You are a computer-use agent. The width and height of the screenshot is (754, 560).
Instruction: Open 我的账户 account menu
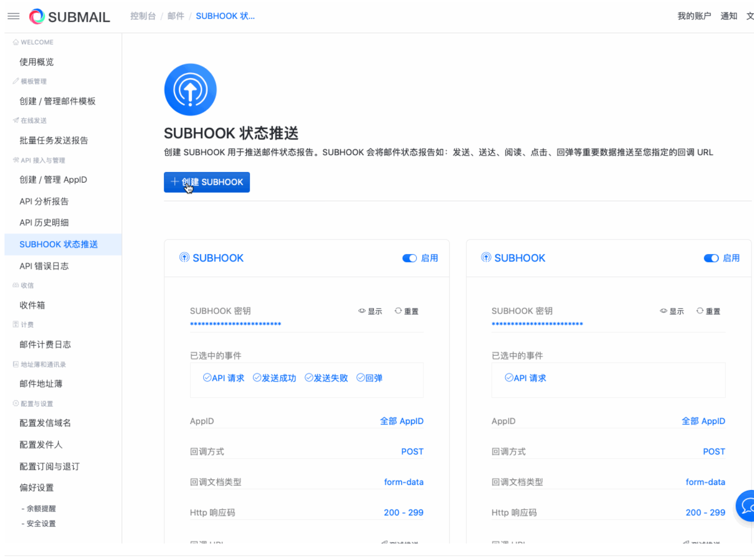694,16
